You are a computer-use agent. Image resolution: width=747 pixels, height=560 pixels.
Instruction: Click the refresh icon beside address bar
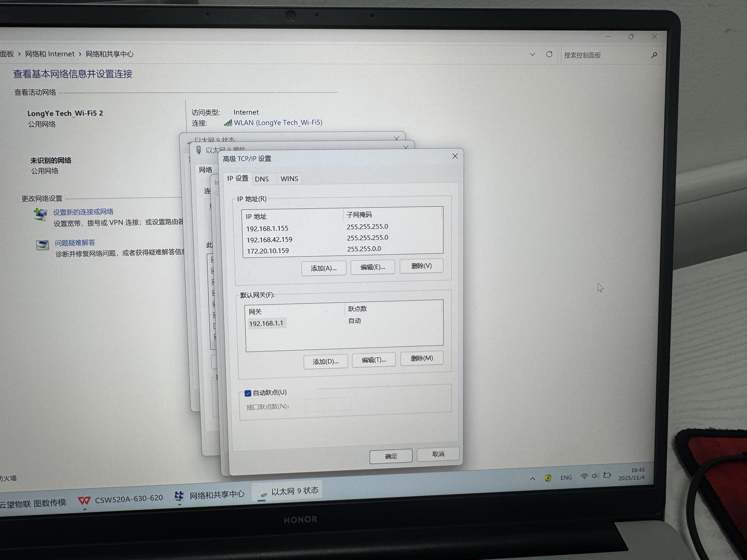549,54
